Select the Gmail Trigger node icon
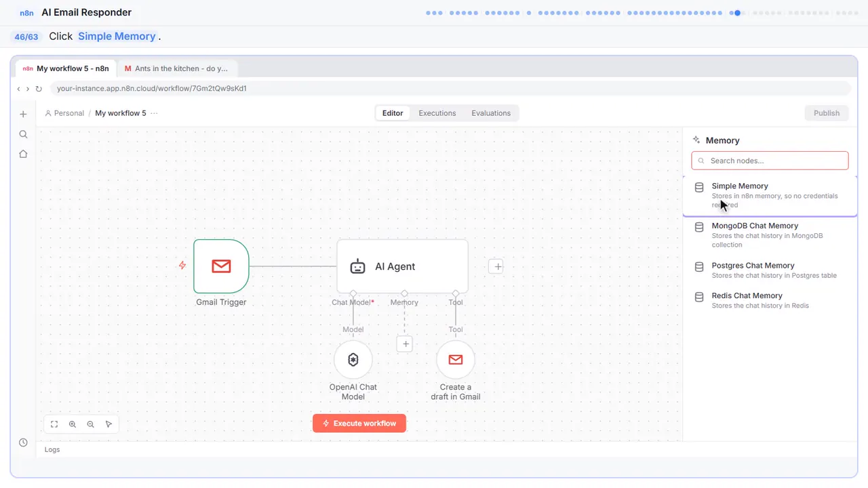Image resolution: width=868 pixels, height=488 pixels. (221, 266)
